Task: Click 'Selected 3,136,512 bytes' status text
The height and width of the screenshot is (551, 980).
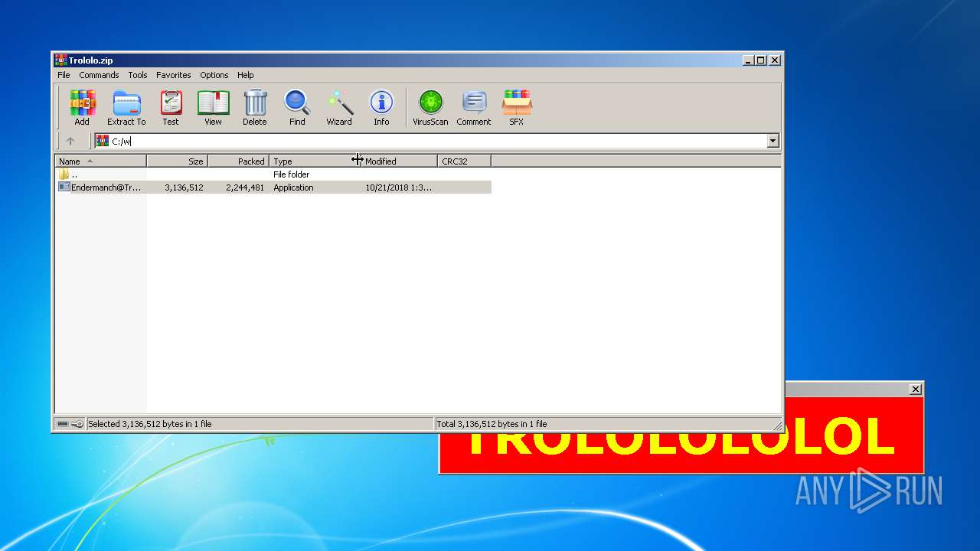Action: (150, 424)
